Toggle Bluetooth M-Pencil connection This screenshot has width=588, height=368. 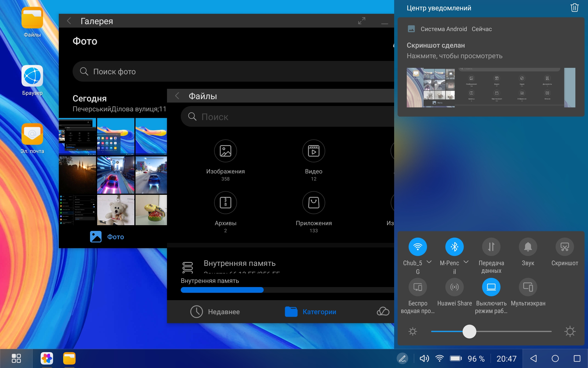pos(454,247)
